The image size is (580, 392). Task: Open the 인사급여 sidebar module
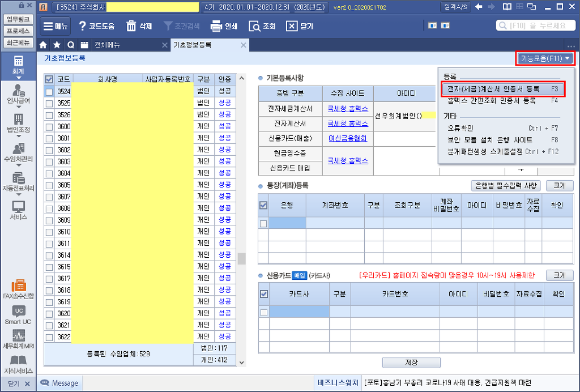pos(18,93)
